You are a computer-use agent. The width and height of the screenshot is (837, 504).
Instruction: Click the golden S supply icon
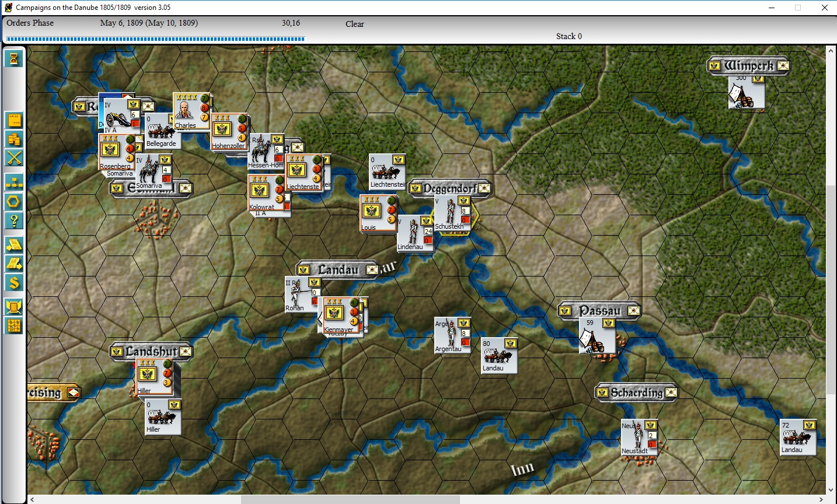[x=14, y=283]
